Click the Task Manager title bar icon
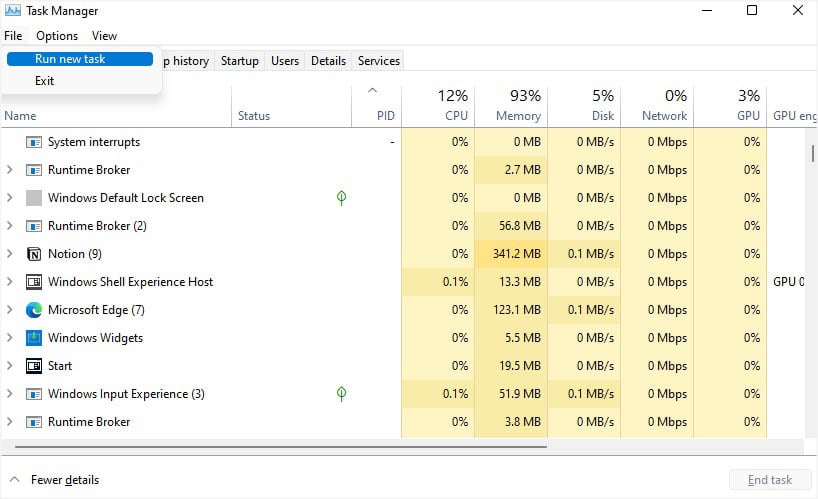Viewport: 818px width, 499px height. click(12, 11)
